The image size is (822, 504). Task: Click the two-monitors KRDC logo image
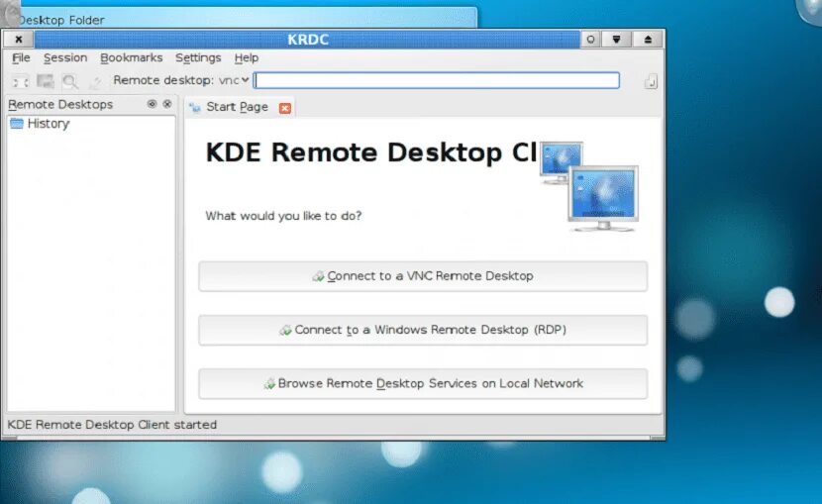click(589, 186)
